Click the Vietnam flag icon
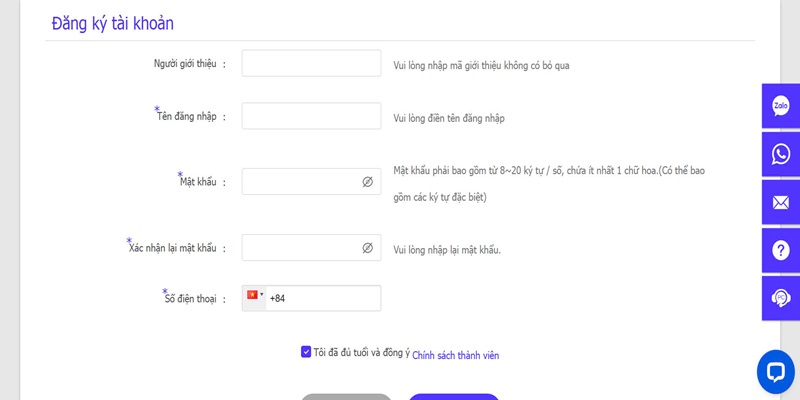This screenshot has width=800, height=400. tap(252, 295)
